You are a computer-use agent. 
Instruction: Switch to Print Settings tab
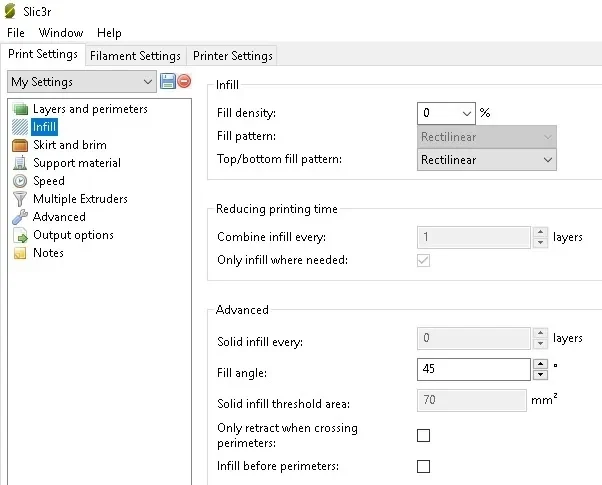[x=43, y=54]
